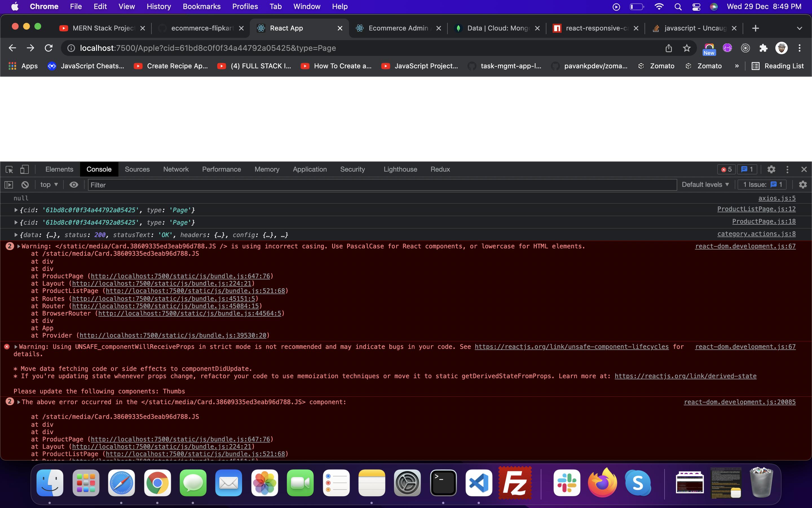
Task: Open the Extensions puzzle icon
Action: [763, 48]
